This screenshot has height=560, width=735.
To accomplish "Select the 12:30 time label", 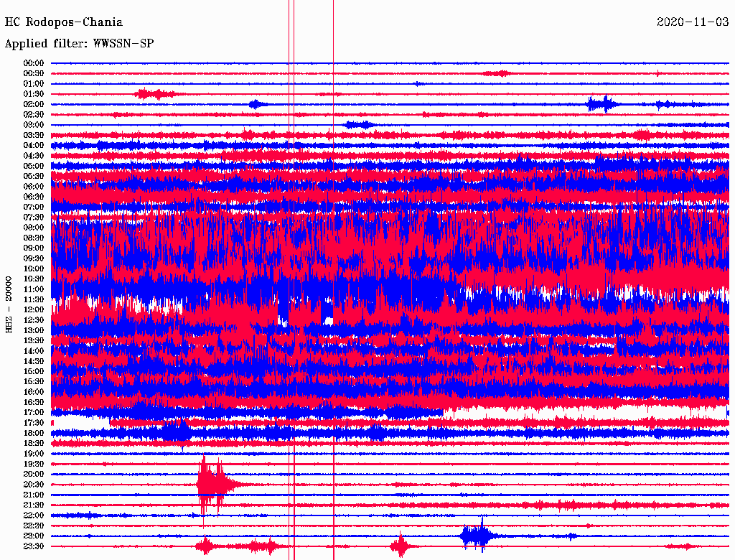I will [x=34, y=320].
